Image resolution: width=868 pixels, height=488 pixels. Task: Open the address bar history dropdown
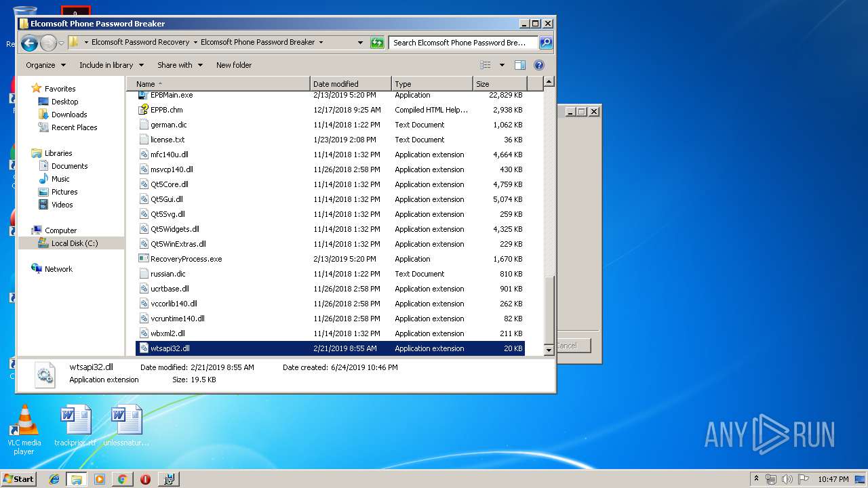point(361,43)
